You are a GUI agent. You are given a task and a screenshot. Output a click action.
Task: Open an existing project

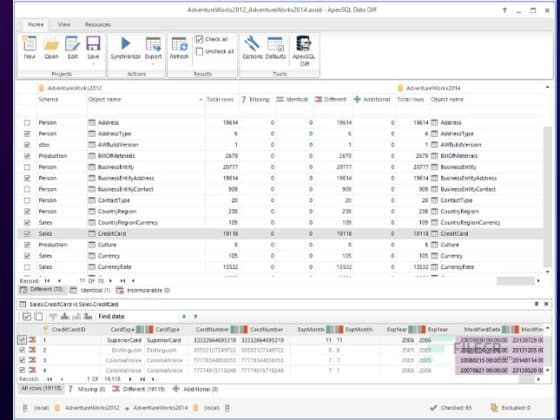pos(51,48)
